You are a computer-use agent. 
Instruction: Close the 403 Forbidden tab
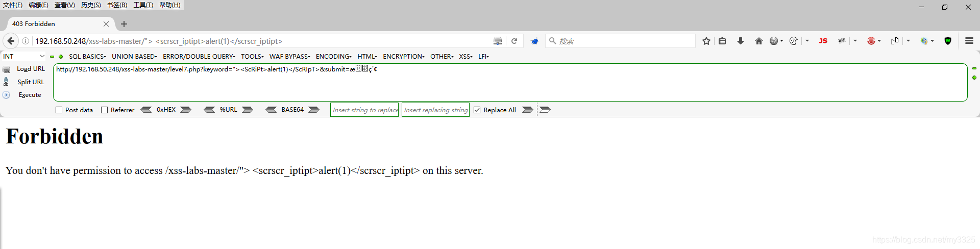click(106, 24)
